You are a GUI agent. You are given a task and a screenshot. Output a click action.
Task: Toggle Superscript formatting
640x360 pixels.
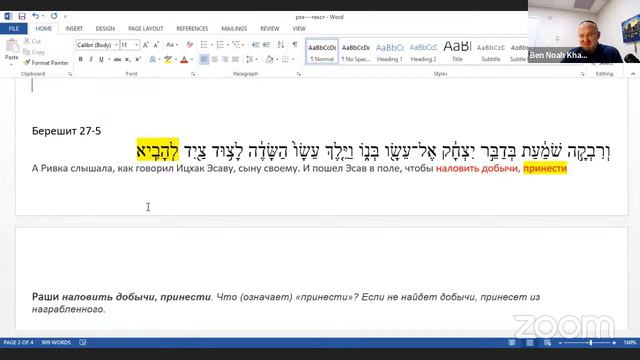[x=138, y=60]
